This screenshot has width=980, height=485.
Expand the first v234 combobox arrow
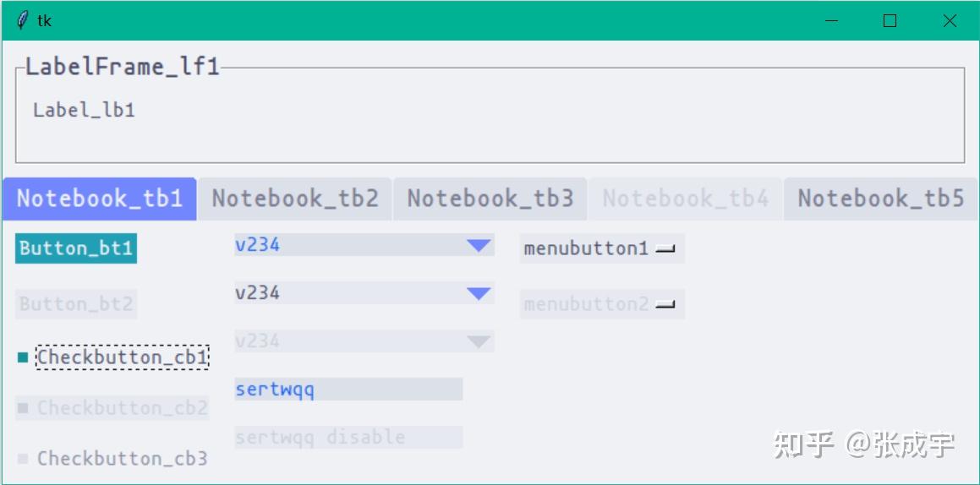coord(479,245)
